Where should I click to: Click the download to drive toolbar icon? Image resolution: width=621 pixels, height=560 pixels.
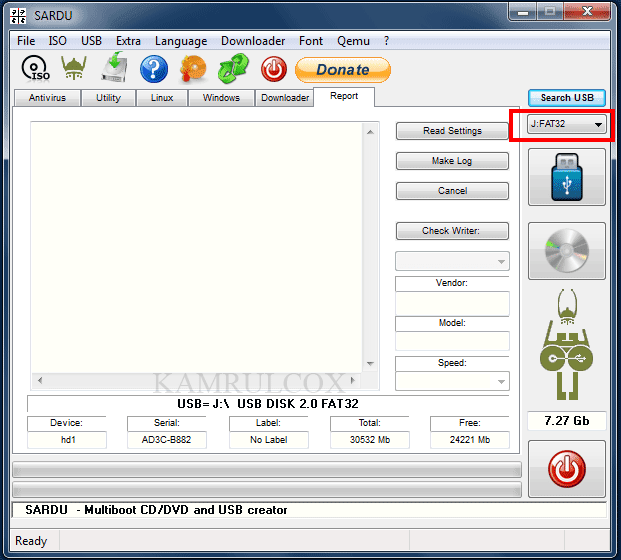pyautogui.click(x=114, y=67)
